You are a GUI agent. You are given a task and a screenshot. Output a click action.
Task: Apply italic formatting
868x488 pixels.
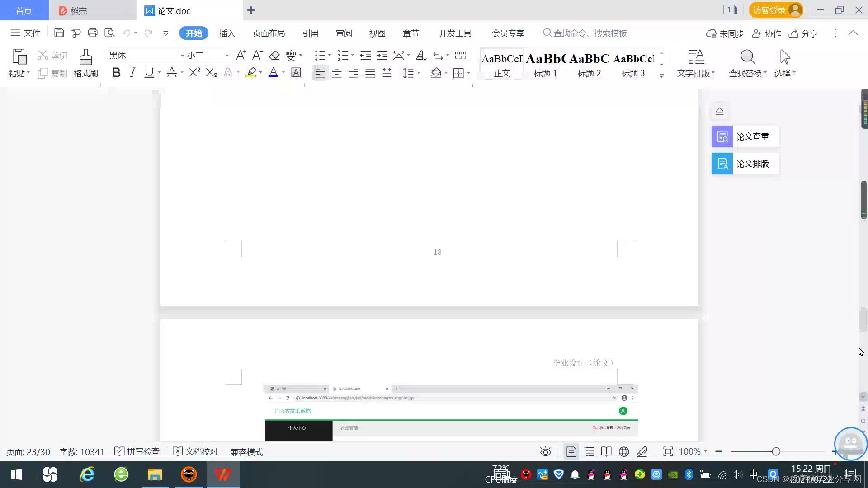coord(132,73)
